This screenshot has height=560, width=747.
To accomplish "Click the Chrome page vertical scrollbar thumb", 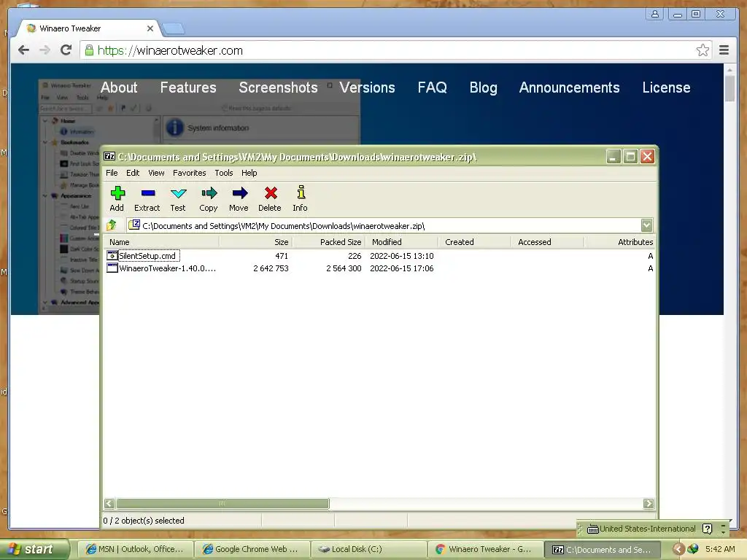I will [x=729, y=88].
